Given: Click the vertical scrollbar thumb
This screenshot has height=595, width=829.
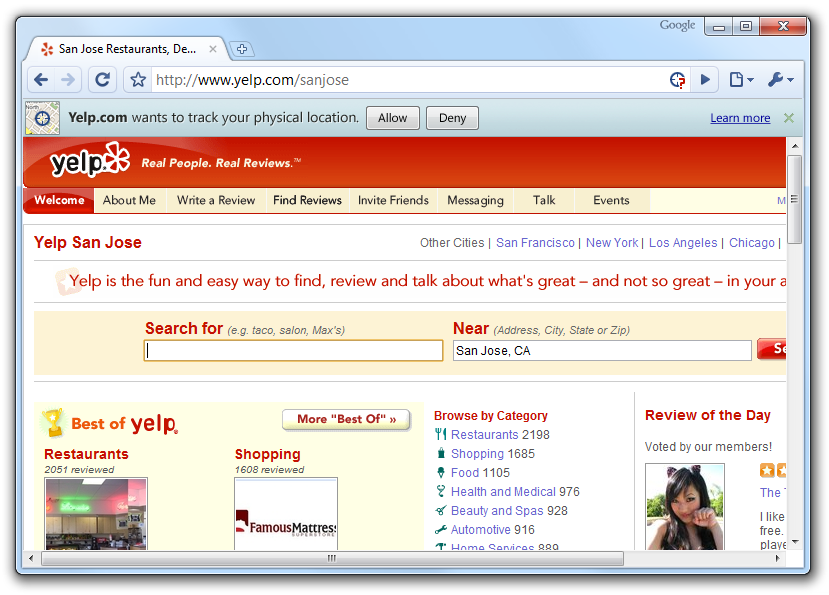Looking at the screenshot, I should click(795, 199).
